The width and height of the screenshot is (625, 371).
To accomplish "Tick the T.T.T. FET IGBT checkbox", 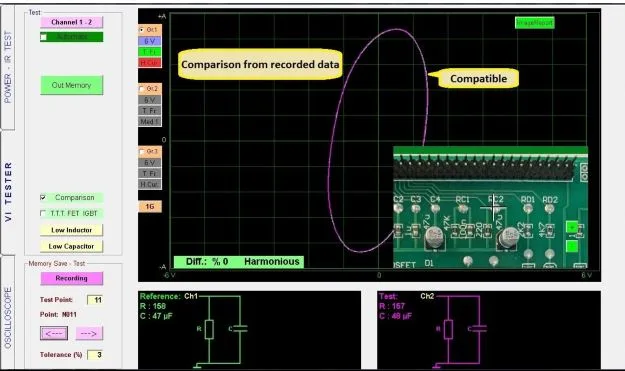I will (43, 213).
